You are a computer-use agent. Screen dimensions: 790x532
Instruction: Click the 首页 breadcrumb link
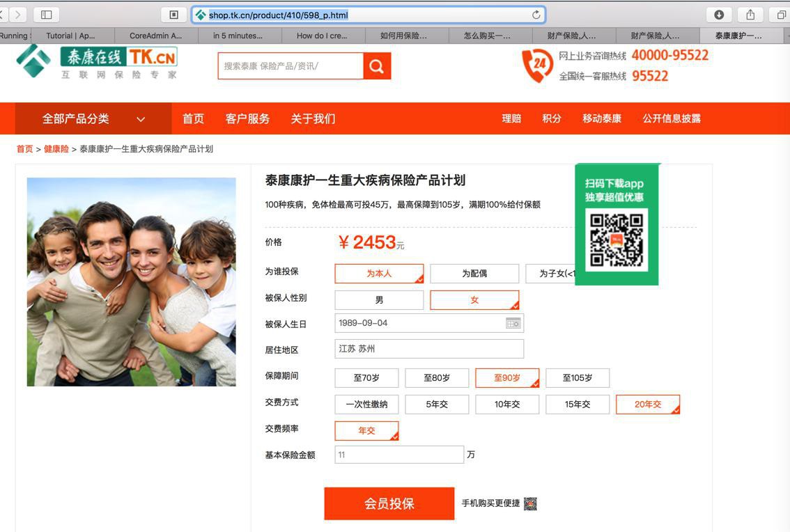coord(24,148)
